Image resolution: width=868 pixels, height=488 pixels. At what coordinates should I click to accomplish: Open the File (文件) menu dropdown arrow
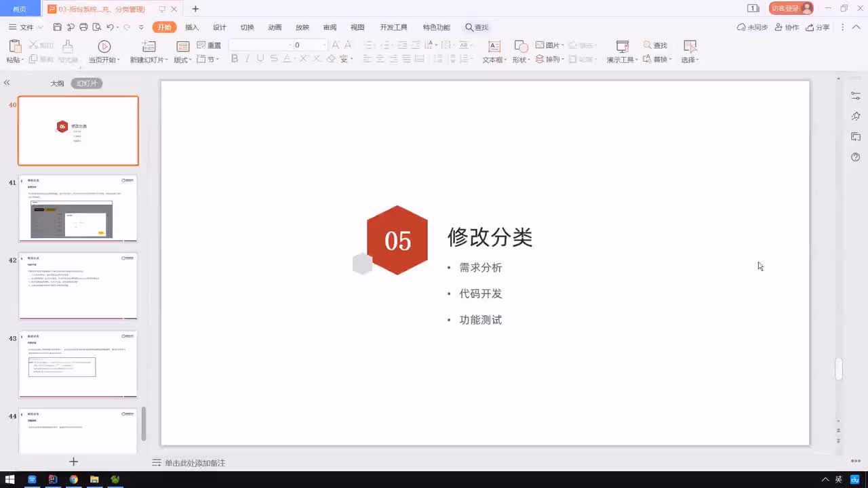(40, 27)
